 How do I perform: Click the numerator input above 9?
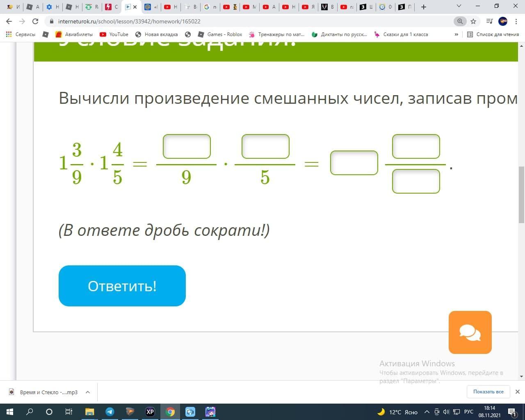point(187,146)
